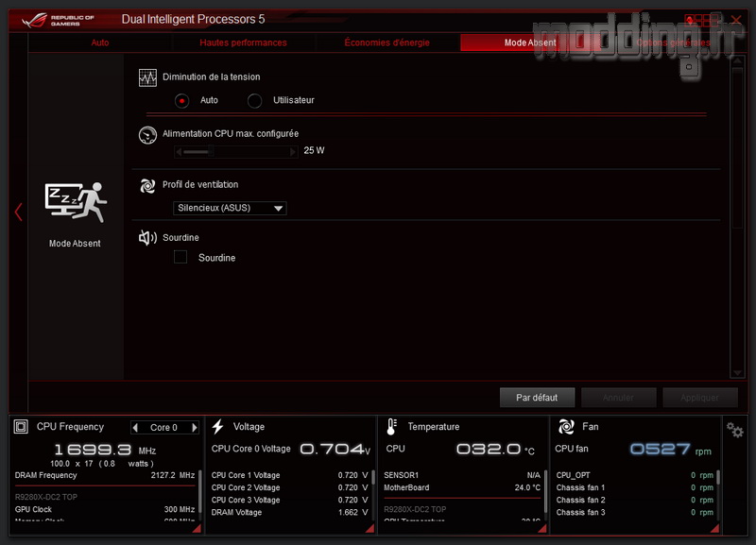
Task: Open the Économies d'énergie tab
Action: coord(387,43)
